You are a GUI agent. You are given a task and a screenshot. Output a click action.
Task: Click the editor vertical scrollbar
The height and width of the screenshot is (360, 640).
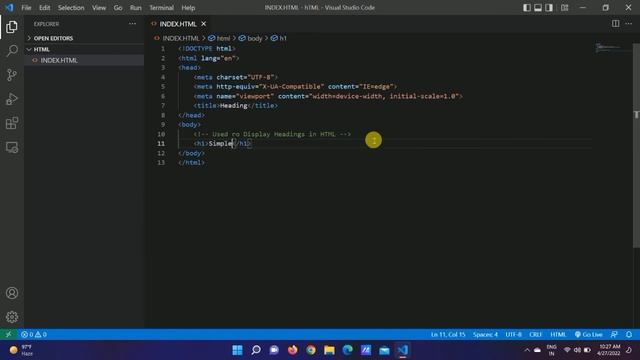pos(636,145)
